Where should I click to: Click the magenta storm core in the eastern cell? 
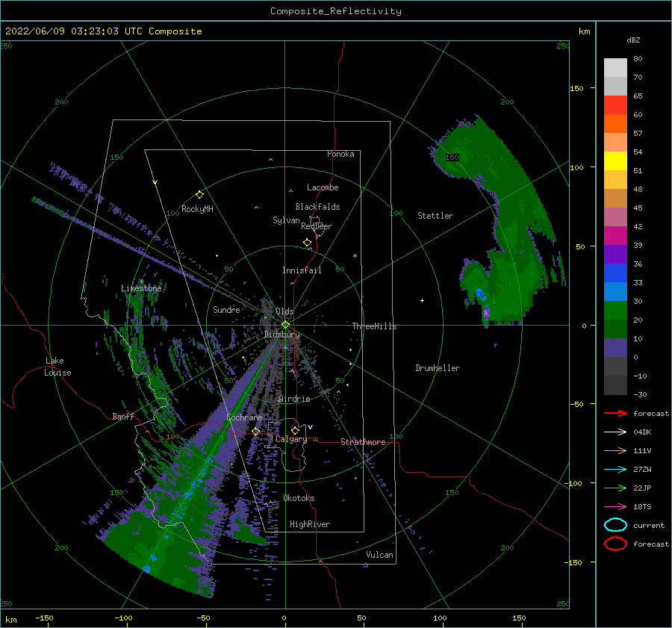click(486, 312)
